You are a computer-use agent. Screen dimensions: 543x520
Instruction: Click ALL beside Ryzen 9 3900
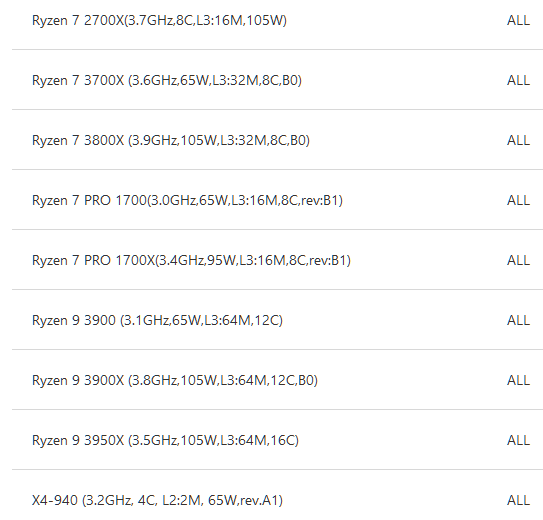pos(518,321)
